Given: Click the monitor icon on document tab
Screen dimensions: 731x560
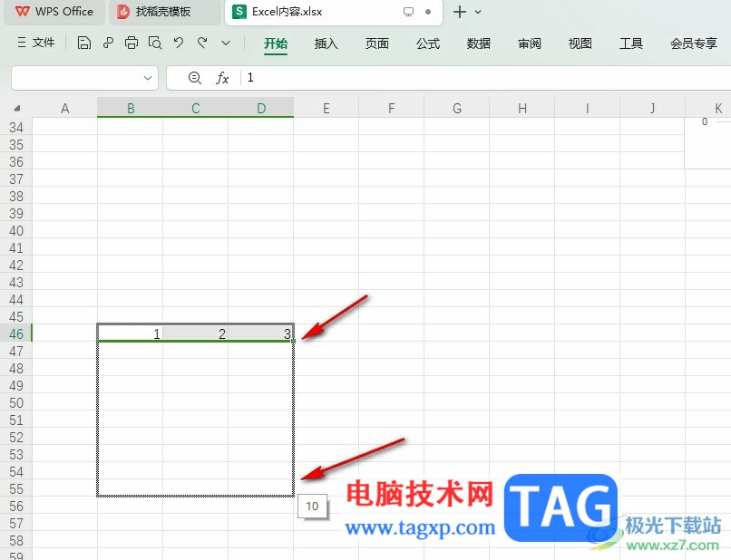Looking at the screenshot, I should 408,12.
